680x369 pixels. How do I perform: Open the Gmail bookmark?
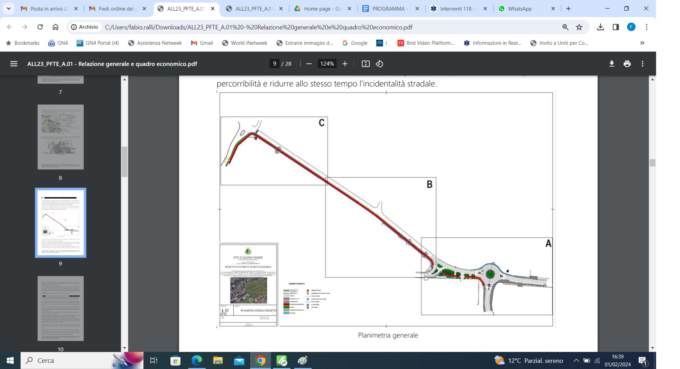202,43
